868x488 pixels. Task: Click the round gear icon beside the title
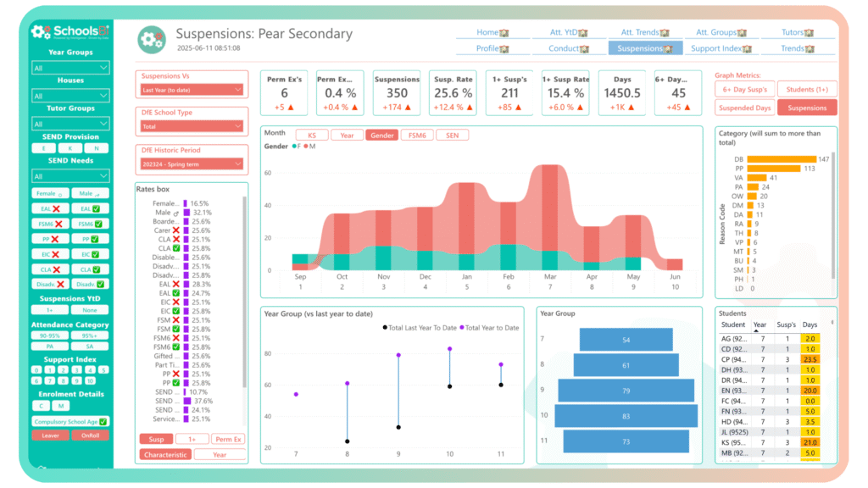point(152,39)
